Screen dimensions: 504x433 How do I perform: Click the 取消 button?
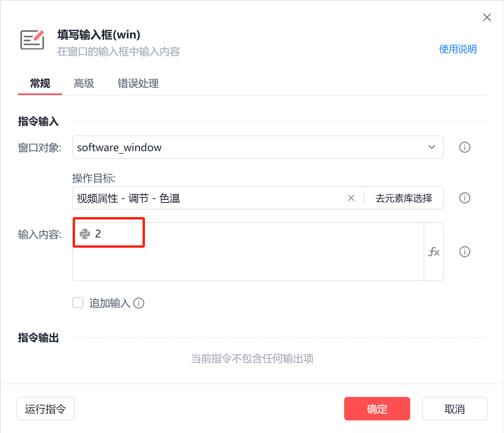(x=455, y=409)
